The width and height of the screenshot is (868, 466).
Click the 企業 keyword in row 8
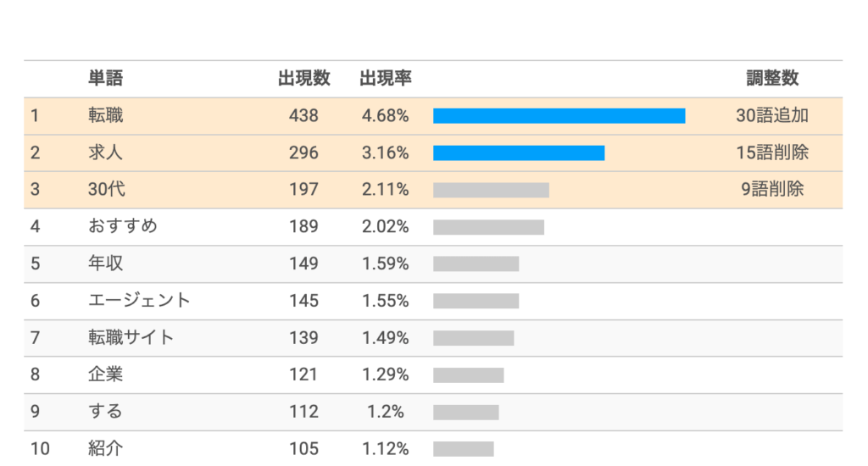(x=105, y=374)
